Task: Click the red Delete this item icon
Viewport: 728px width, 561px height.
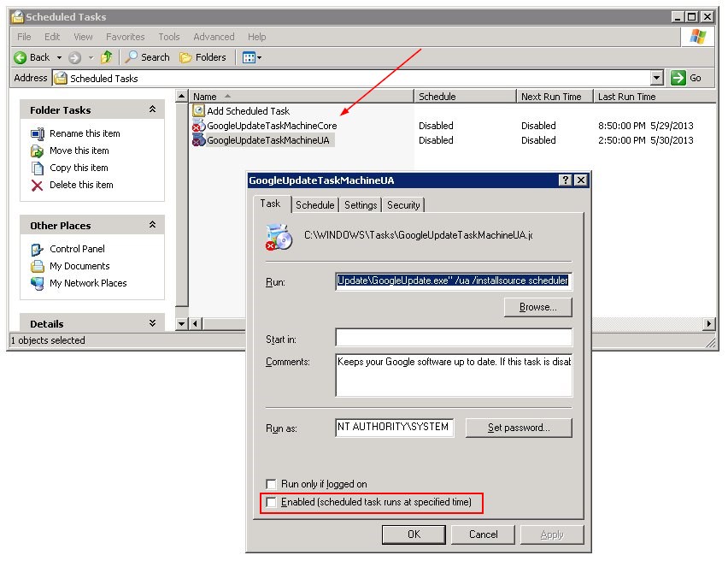Action: 37,186
